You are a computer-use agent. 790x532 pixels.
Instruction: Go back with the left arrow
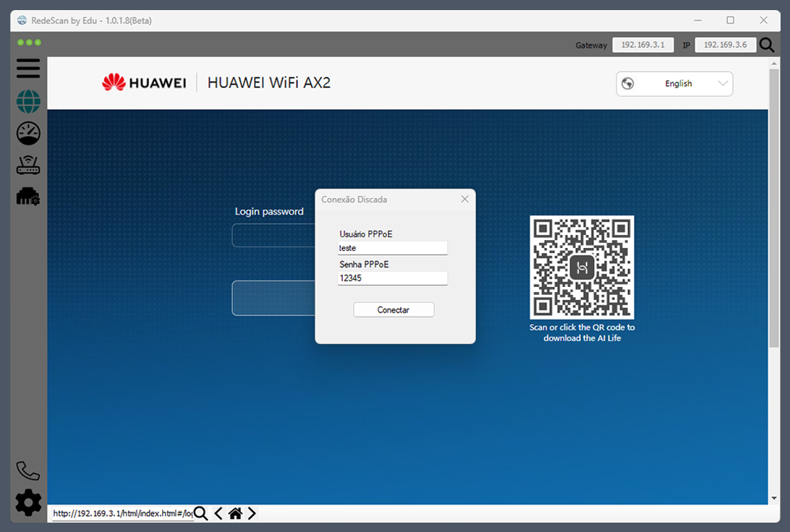(x=218, y=513)
